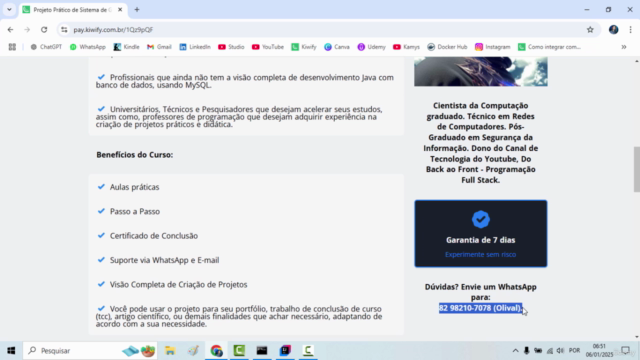Click the 'Certificado de Conclusão' text

point(153,236)
